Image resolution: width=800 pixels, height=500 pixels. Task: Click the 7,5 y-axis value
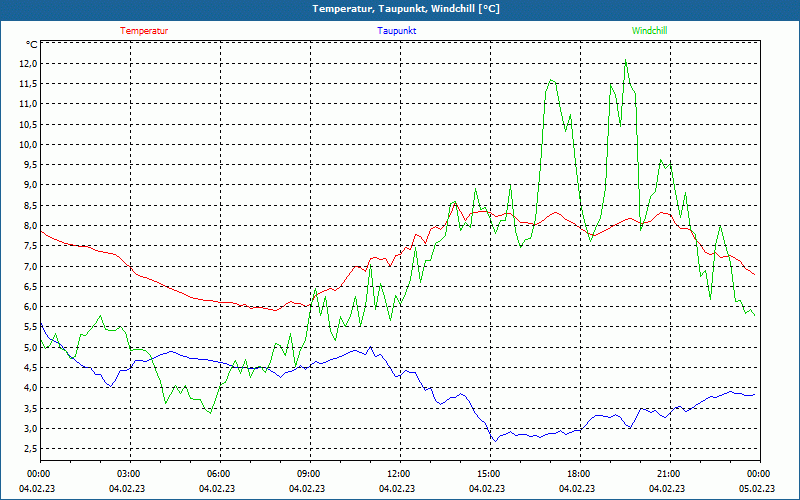tap(30, 246)
